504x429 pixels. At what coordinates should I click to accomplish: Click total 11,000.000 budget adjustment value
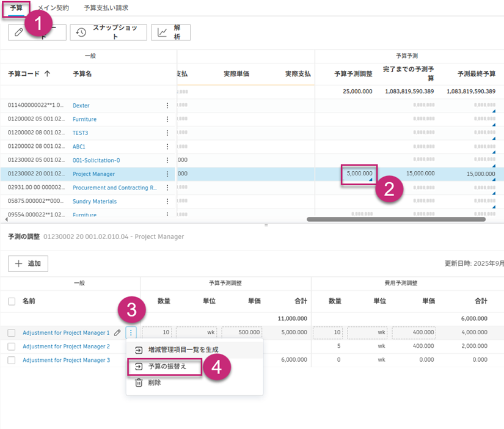(x=292, y=318)
